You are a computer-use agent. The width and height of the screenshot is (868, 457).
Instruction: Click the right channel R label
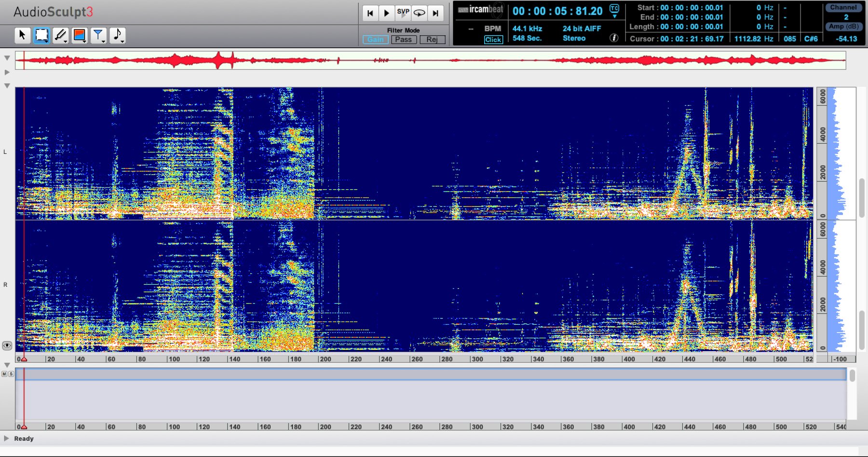[5, 285]
